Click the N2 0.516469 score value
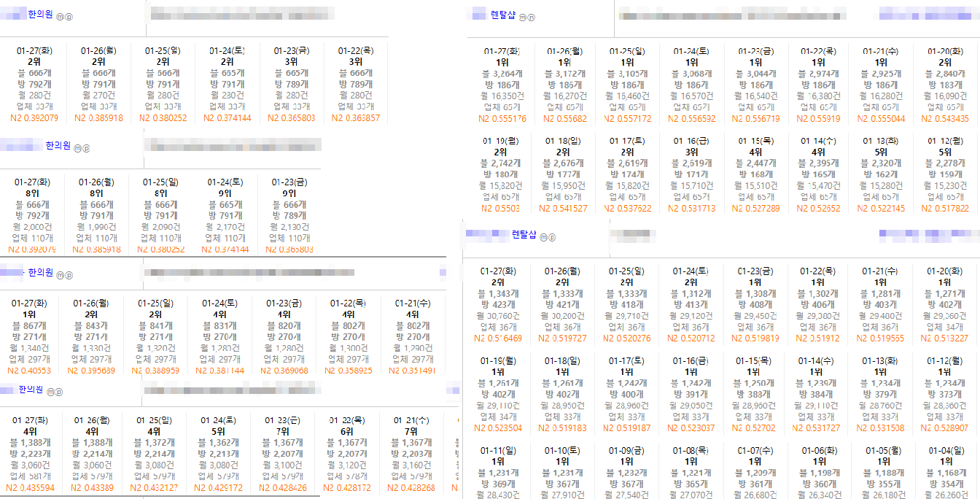Image resolution: width=980 pixels, height=499 pixels. [498, 339]
